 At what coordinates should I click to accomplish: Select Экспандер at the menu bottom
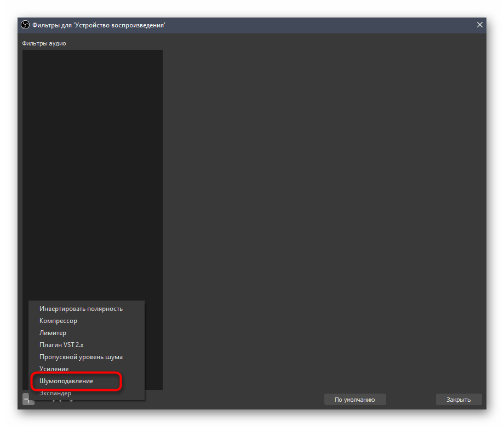click(55, 393)
